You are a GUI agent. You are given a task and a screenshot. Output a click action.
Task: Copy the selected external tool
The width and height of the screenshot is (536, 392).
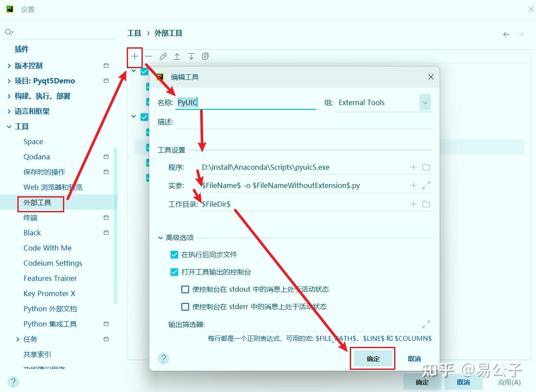[x=205, y=56]
